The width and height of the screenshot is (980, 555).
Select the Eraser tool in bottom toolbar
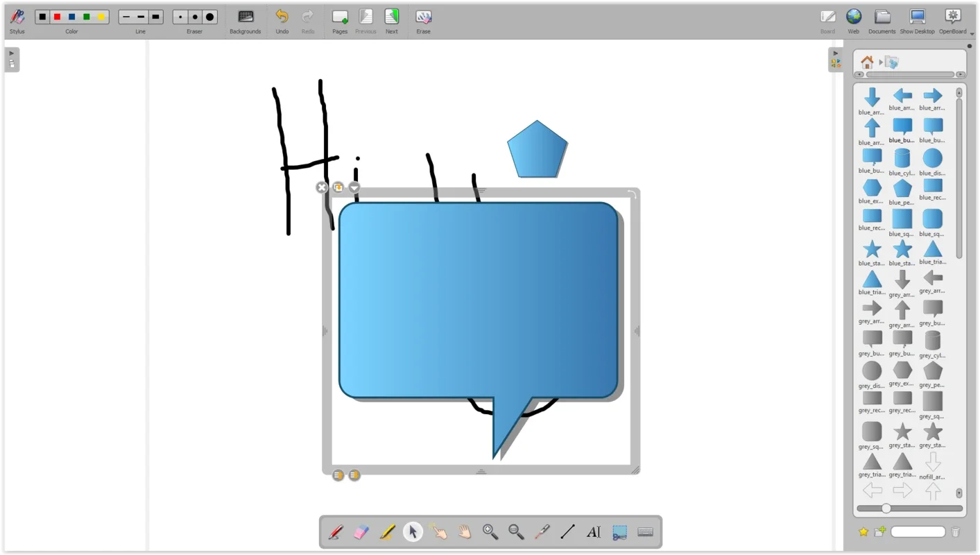361,532
